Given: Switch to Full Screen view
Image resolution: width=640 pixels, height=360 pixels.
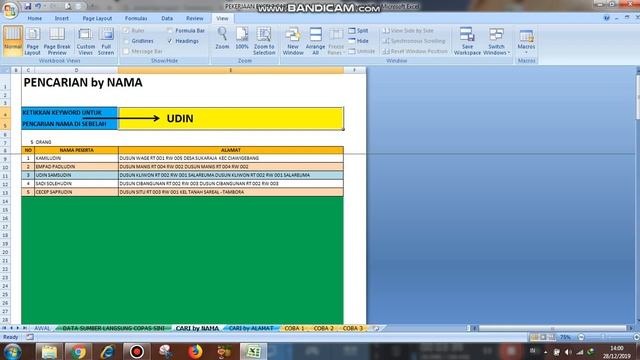Looking at the screenshot, I should [106, 41].
